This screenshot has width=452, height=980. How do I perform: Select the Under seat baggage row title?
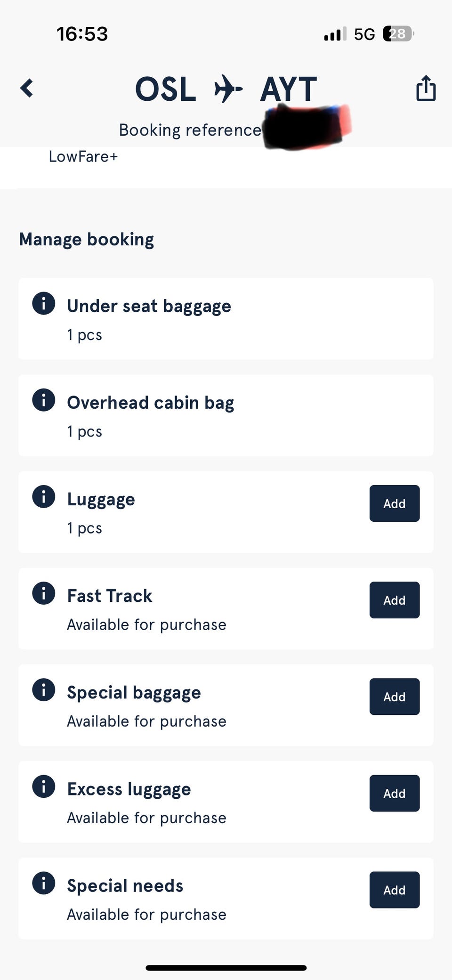(149, 306)
